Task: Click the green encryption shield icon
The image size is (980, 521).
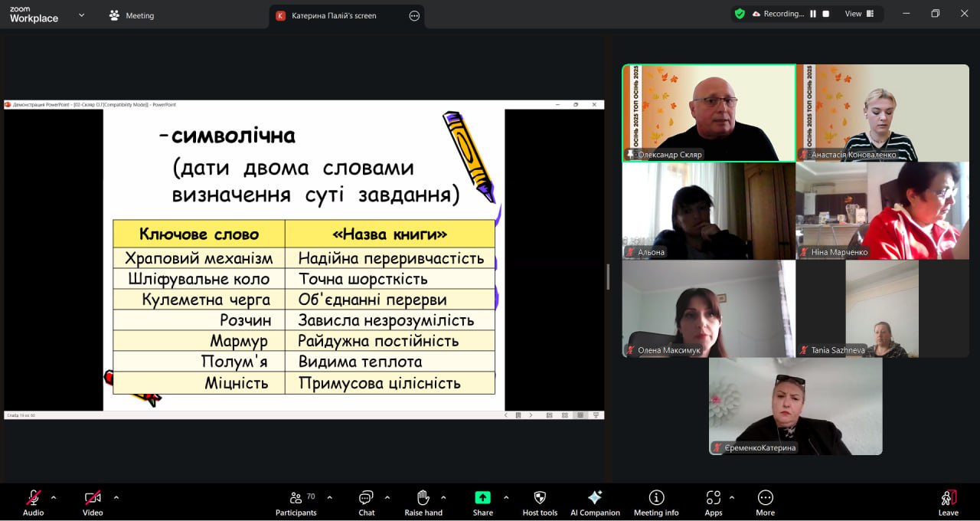Action: (x=740, y=14)
